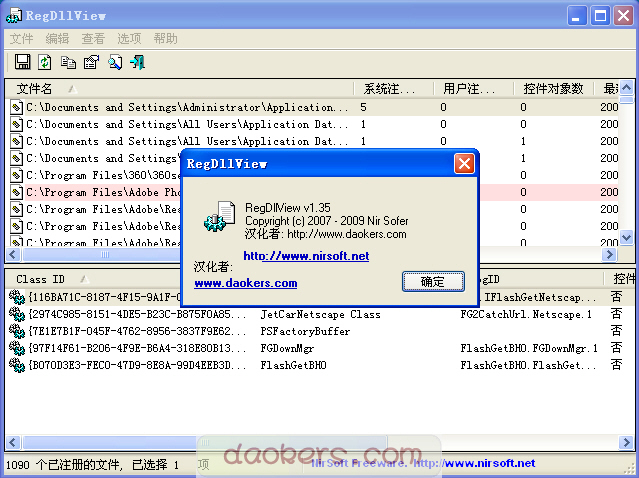Click the lower list's horizontal scrollbar left arrow
Viewport: 639px width, 478px height.
[x=13, y=442]
